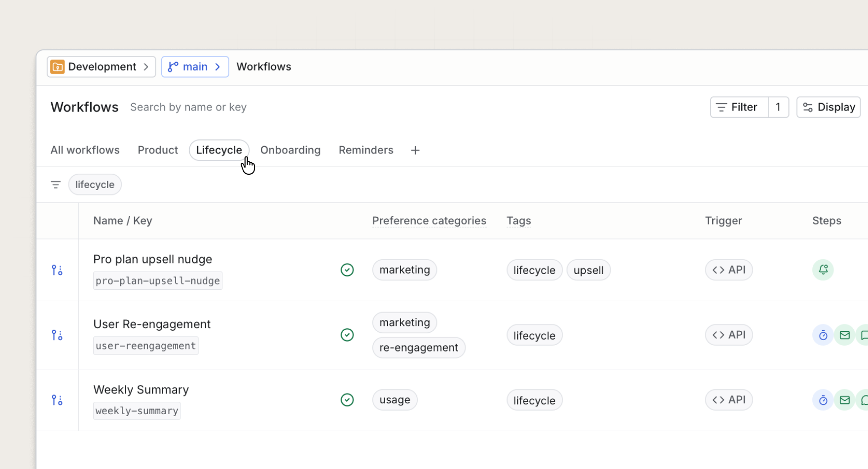The width and height of the screenshot is (868, 469).
Task: Switch to Reminders tab
Action: pos(366,150)
